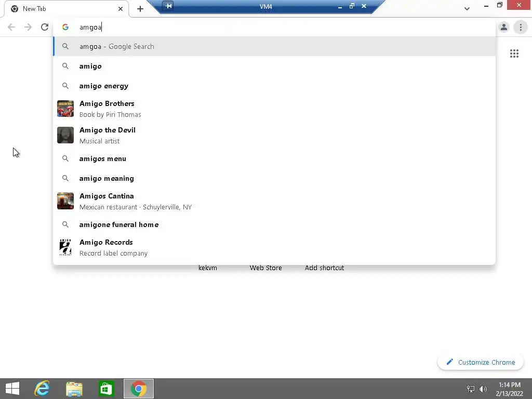Click the Customize Chrome button
This screenshot has height=399, width=532.
tap(481, 362)
